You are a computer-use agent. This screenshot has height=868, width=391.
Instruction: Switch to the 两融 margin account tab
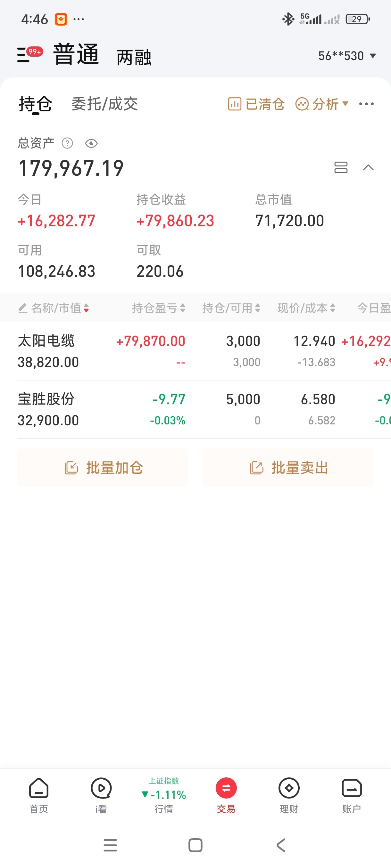134,57
